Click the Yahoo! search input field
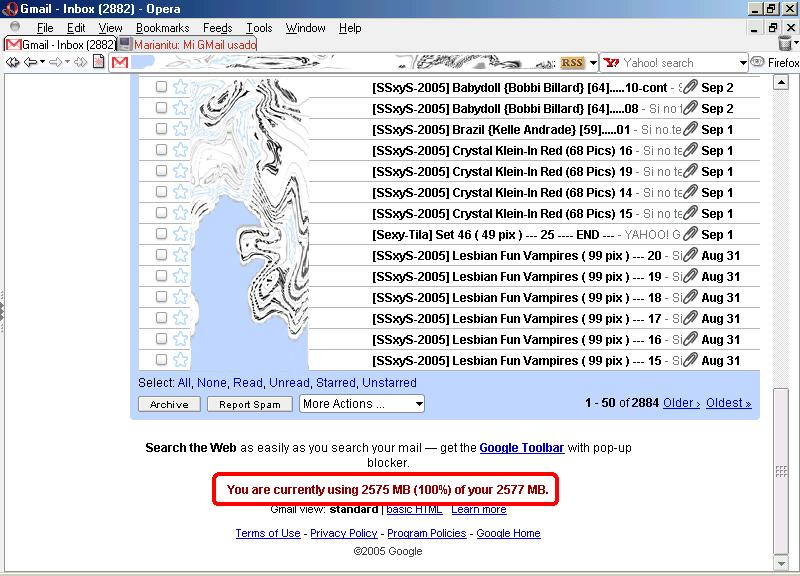 [679, 63]
